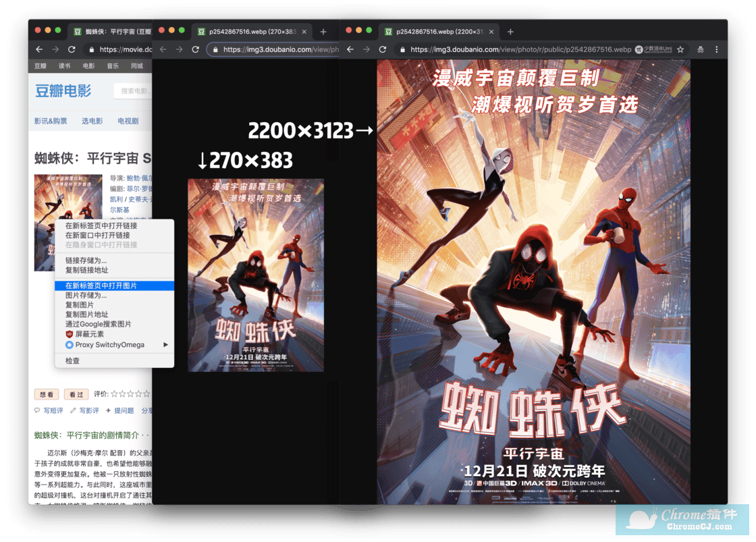This screenshot has width=756, height=542.
Task: Click the incognito icon in right window toolbar
Action: tap(701, 49)
